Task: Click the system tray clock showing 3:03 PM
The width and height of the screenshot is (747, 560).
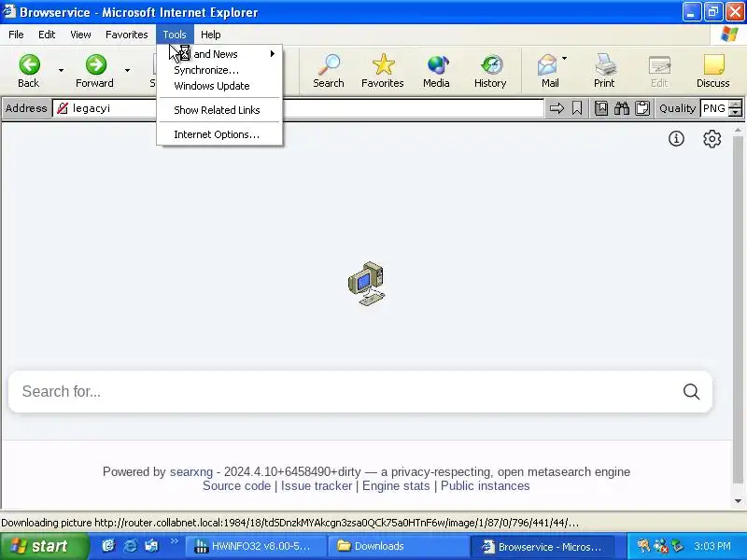Action: point(712,546)
